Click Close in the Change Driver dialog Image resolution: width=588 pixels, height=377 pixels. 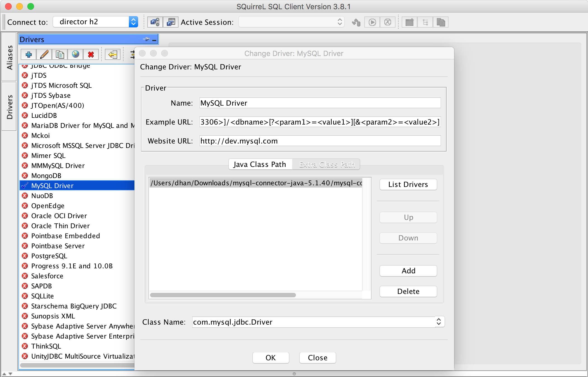point(317,358)
